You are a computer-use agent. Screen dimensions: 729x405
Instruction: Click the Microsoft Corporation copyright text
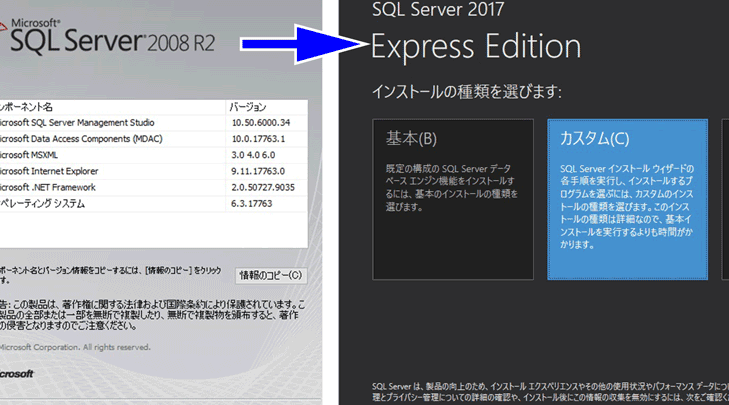pyautogui.click(x=75, y=347)
